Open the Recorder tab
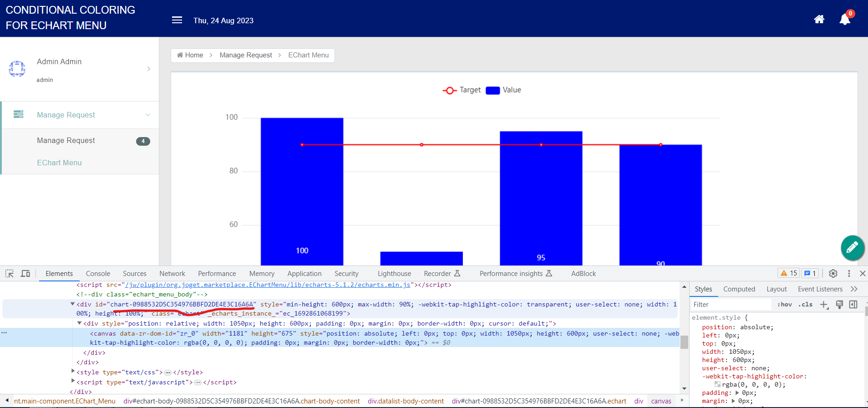 (x=442, y=274)
